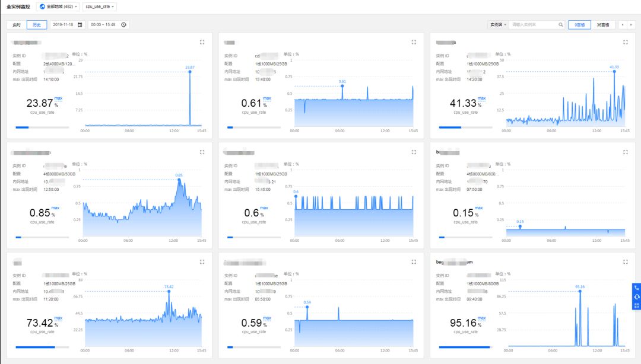Expand the chart showing 23.87% max to fullscreen
641x364 pixels.
click(202, 42)
